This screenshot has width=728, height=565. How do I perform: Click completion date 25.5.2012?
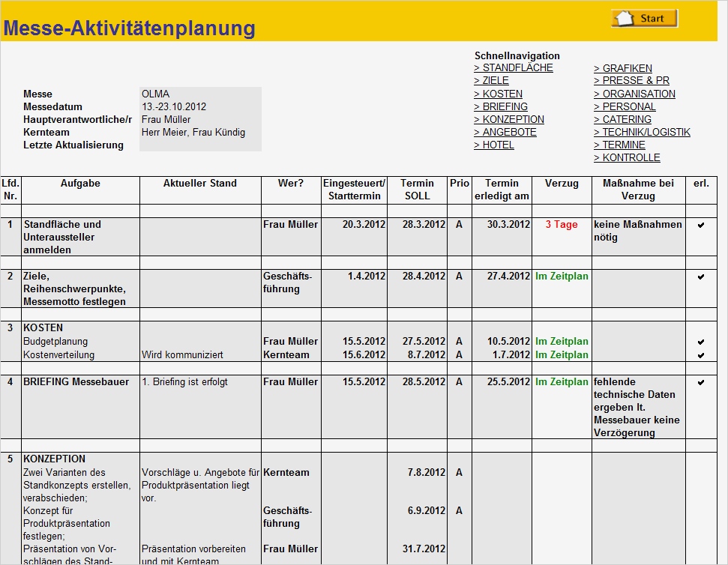pos(508,381)
